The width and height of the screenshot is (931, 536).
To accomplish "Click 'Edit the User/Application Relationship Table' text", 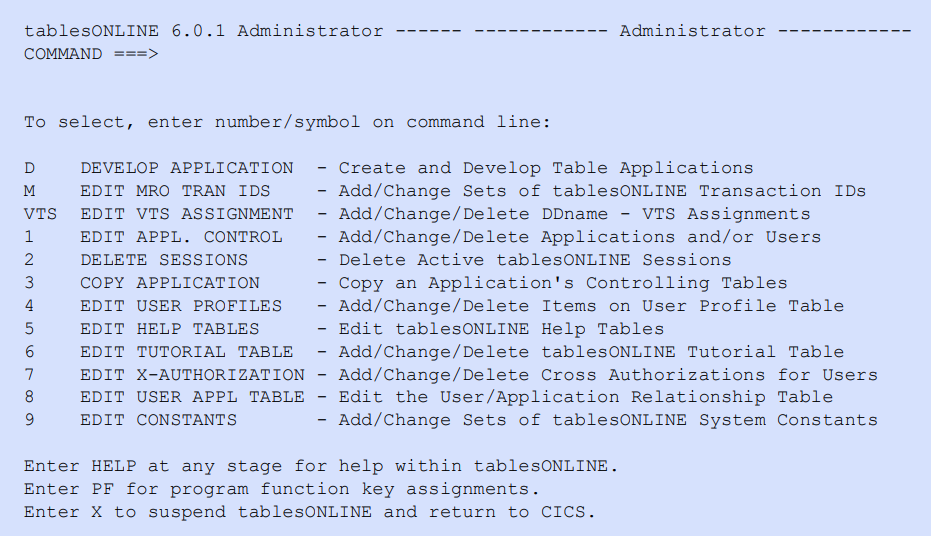I will [585, 397].
